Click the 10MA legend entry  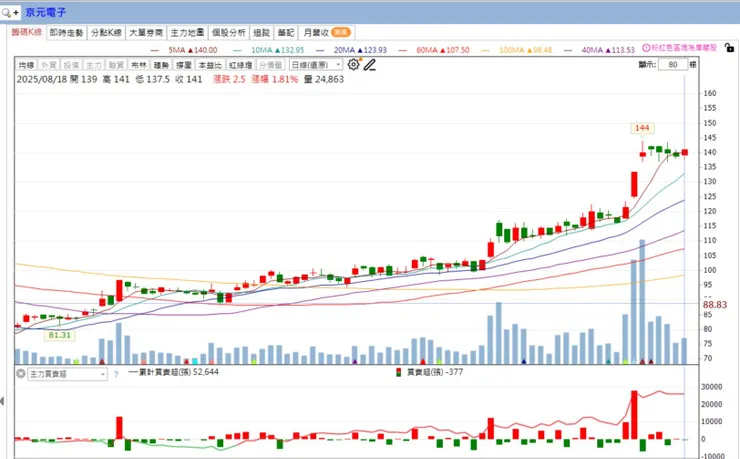click(x=269, y=50)
